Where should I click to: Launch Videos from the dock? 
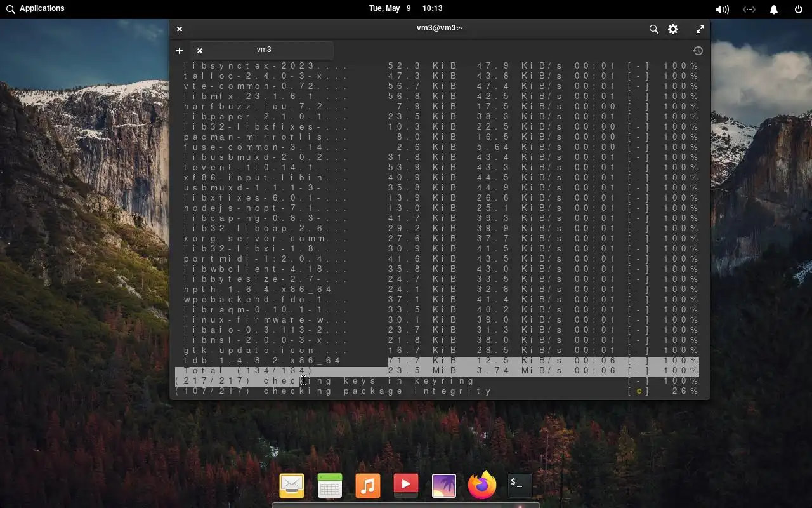406,486
